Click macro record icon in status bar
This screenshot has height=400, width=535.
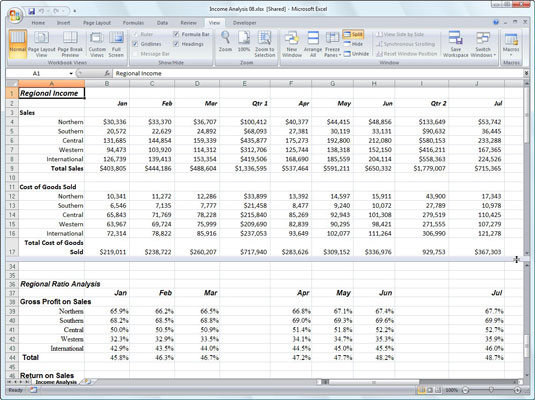click(x=33, y=390)
